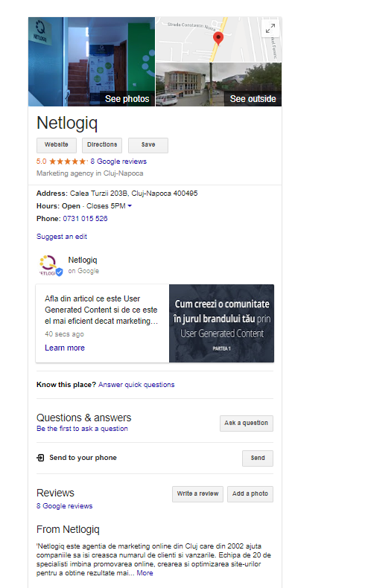This screenshot has height=588, width=365.
Task: Click the red map location pin
Action: (x=218, y=38)
